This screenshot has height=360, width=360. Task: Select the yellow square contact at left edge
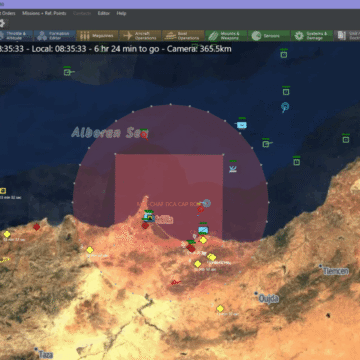[x=3, y=191]
